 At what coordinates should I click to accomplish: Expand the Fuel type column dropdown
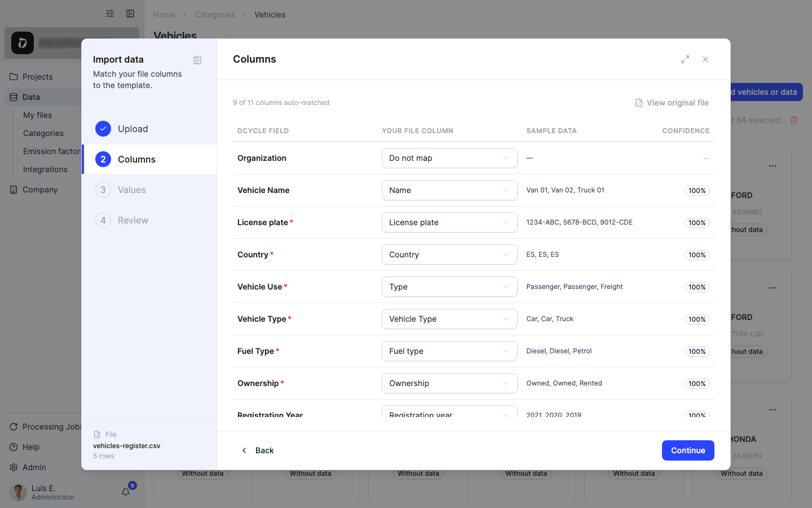449,351
